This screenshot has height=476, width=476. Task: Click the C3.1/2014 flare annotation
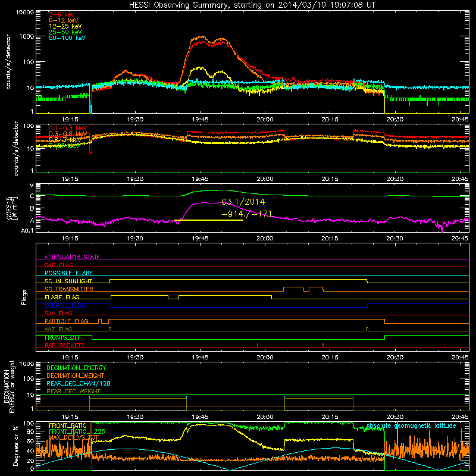click(243, 202)
